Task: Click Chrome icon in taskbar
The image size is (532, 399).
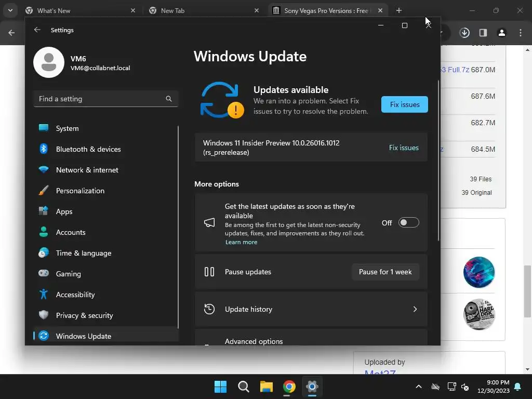Action: 289,387
